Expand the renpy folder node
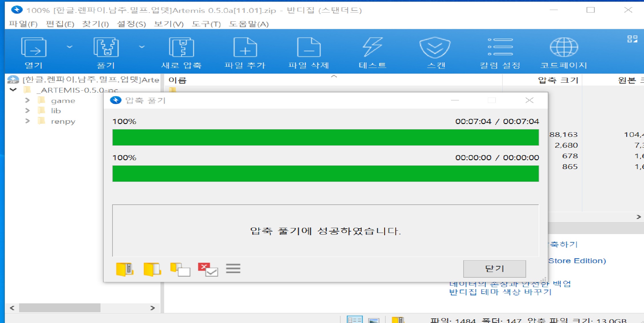Viewport: 644px width, 323px height. (27, 121)
